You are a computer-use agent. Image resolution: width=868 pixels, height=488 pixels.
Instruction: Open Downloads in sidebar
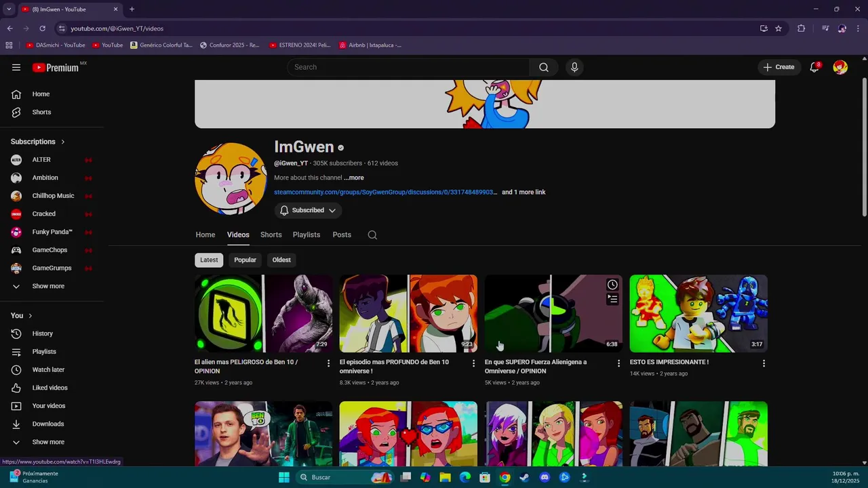(52, 424)
